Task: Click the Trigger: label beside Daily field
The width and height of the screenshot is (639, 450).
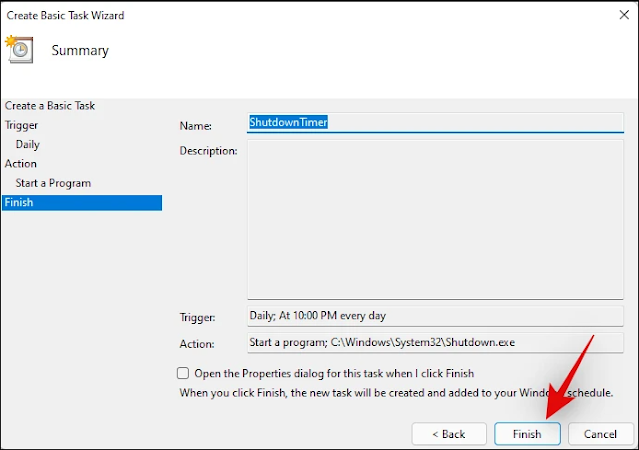Action: click(197, 317)
